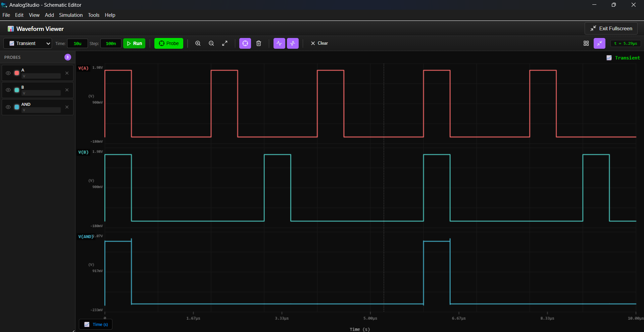644x332 pixels.
Task: Select the digital waveform display icon
Action: [292, 43]
